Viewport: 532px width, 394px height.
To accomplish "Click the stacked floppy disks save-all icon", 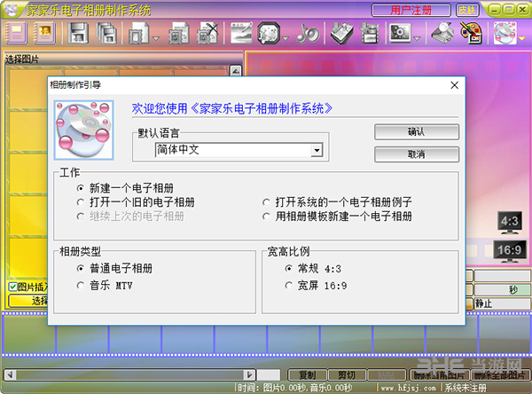I will coord(106,34).
